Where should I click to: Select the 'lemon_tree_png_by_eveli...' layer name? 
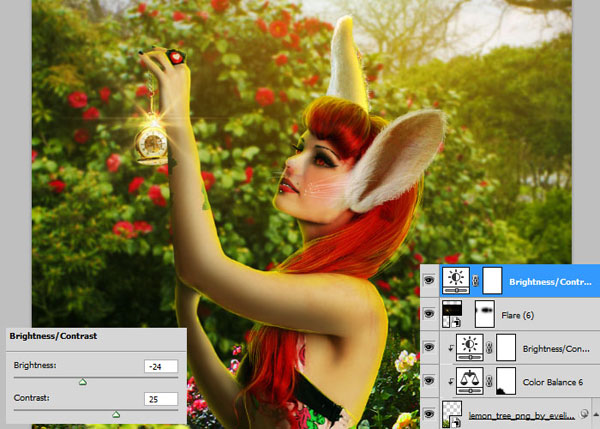coord(522,416)
